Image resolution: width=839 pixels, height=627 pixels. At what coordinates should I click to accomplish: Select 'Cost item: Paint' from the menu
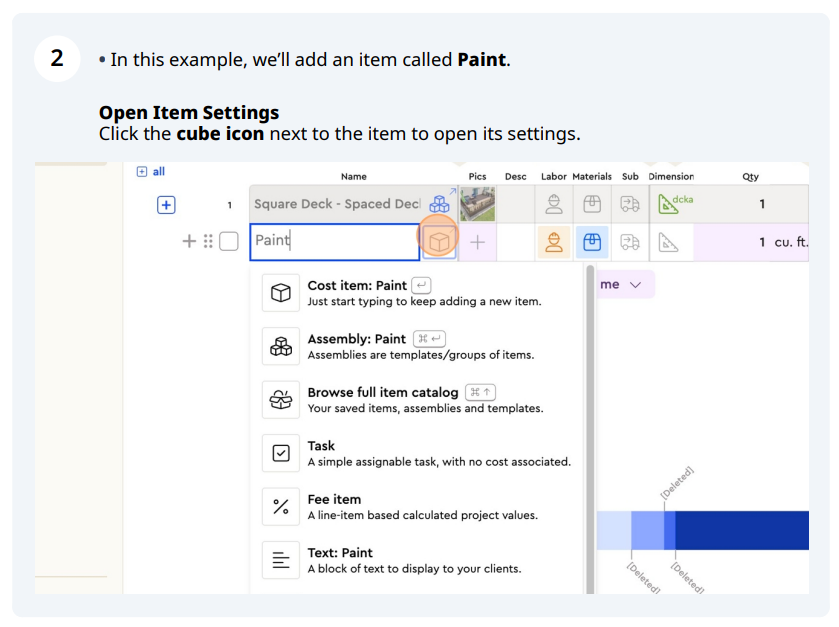coord(416,293)
